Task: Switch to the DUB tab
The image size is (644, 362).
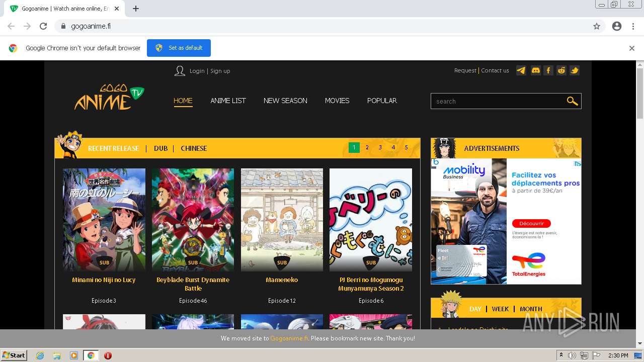Action: [161, 148]
